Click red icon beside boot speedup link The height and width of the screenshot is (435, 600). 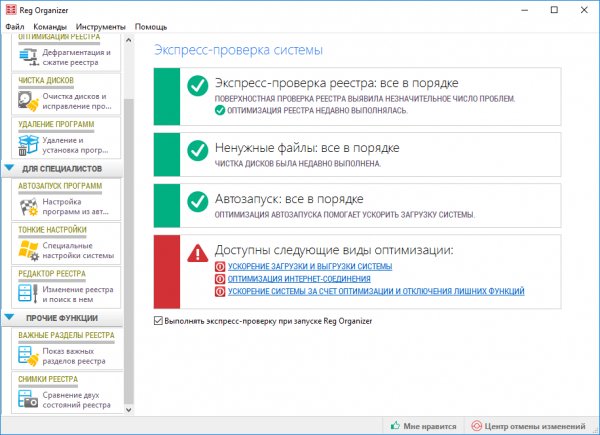click(220, 266)
